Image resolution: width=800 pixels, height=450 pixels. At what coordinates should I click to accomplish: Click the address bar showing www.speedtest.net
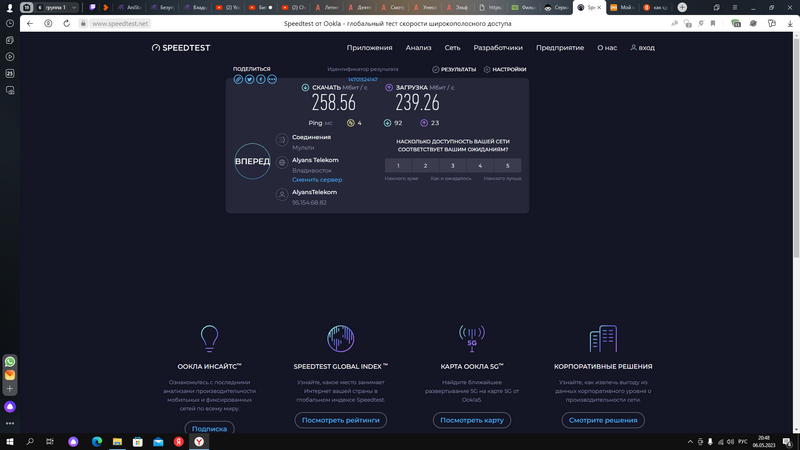point(120,23)
